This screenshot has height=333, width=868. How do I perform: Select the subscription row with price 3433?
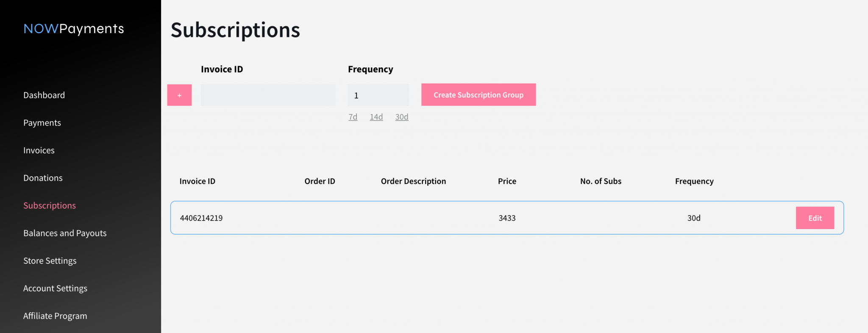424,218
